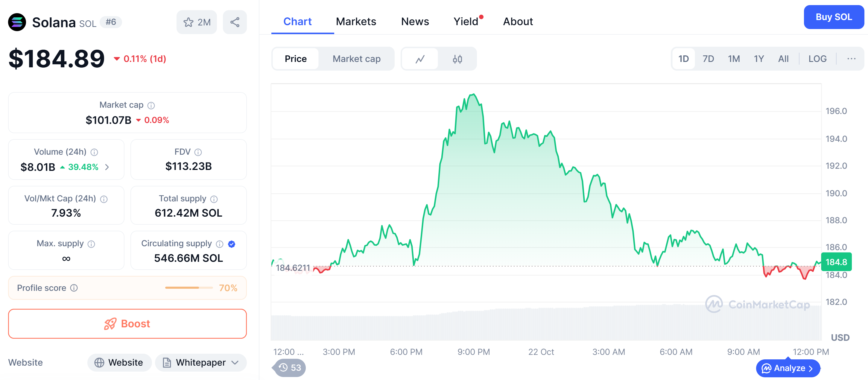Open chart more options ellipsis menu

pyautogui.click(x=851, y=59)
